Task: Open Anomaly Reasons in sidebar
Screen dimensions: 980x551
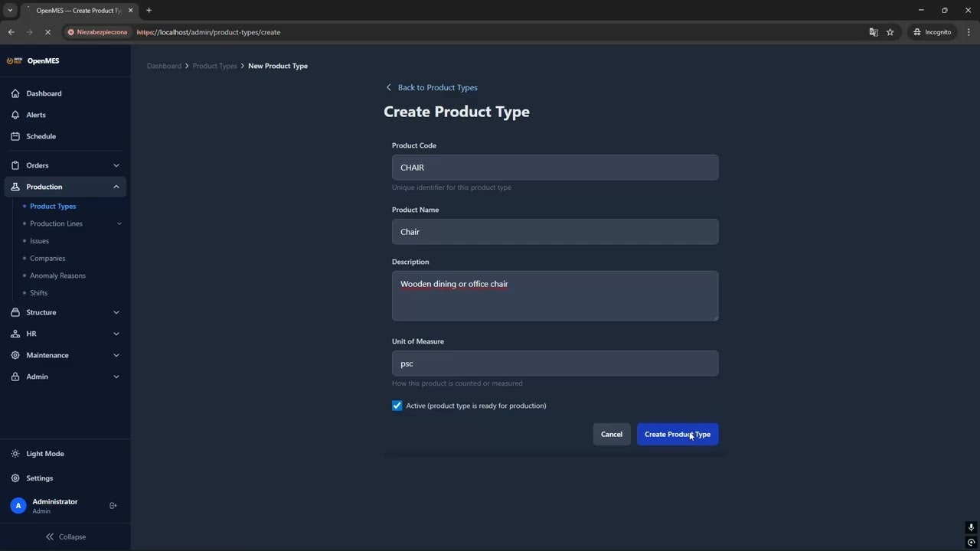Action: (57, 275)
